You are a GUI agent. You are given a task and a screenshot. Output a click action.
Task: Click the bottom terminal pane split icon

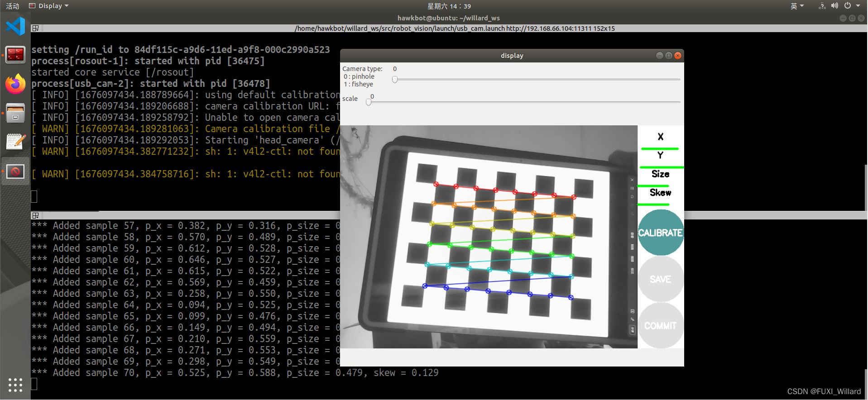click(x=35, y=215)
